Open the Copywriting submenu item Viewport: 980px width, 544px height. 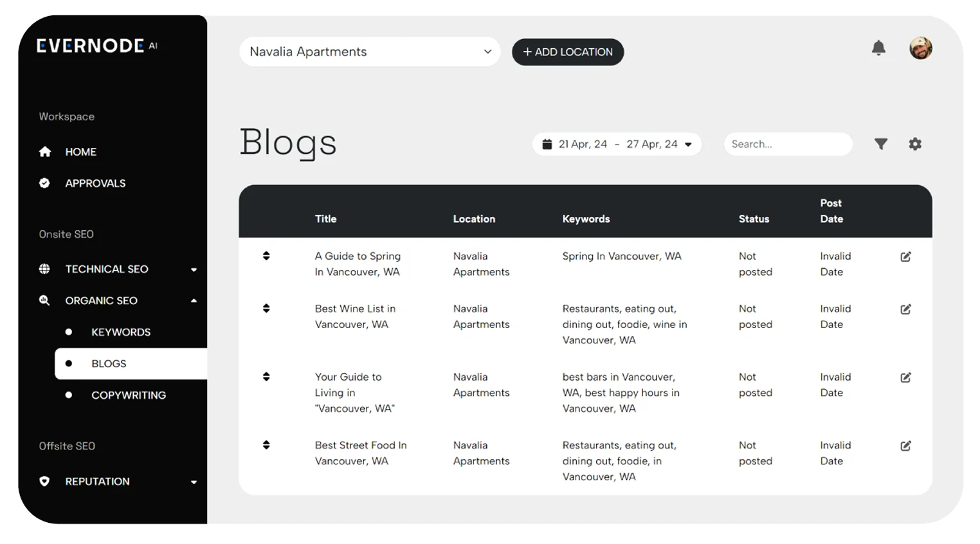(x=129, y=395)
